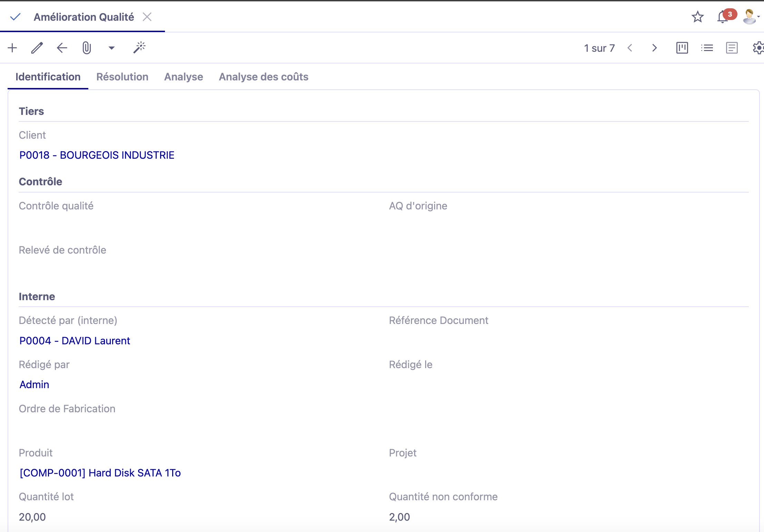Close the Amélioration Qualité tab
The width and height of the screenshot is (764, 532).
pos(147,17)
